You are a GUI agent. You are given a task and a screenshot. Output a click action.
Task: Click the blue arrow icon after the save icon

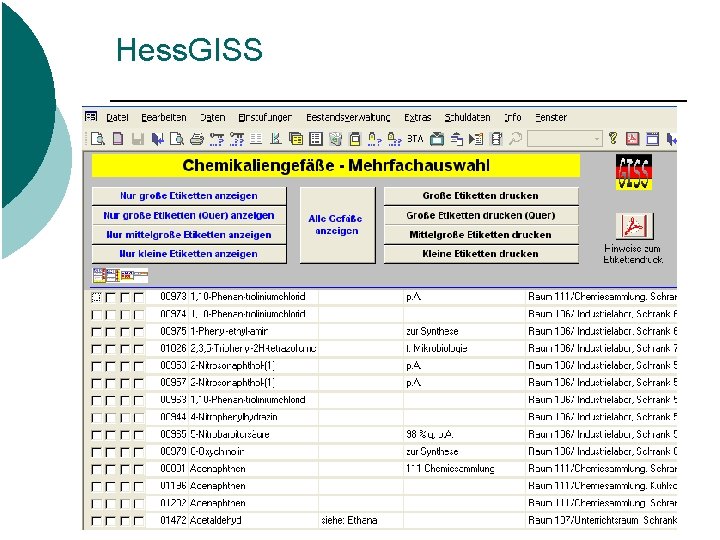pyautogui.click(x=158, y=139)
